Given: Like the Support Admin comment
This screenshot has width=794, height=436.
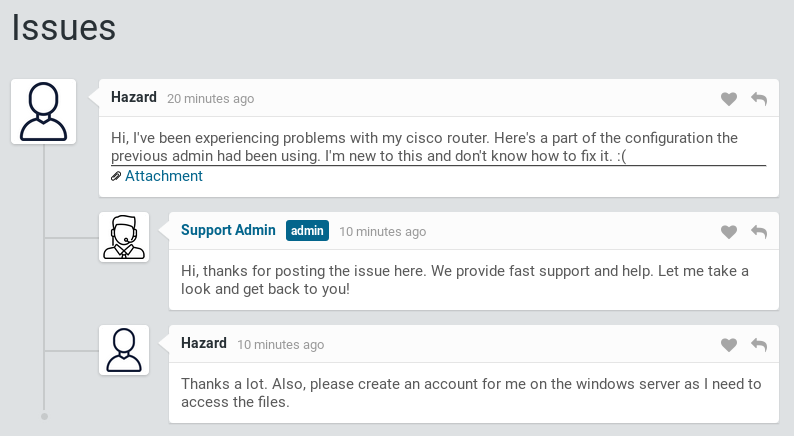Looking at the screenshot, I should (x=729, y=232).
